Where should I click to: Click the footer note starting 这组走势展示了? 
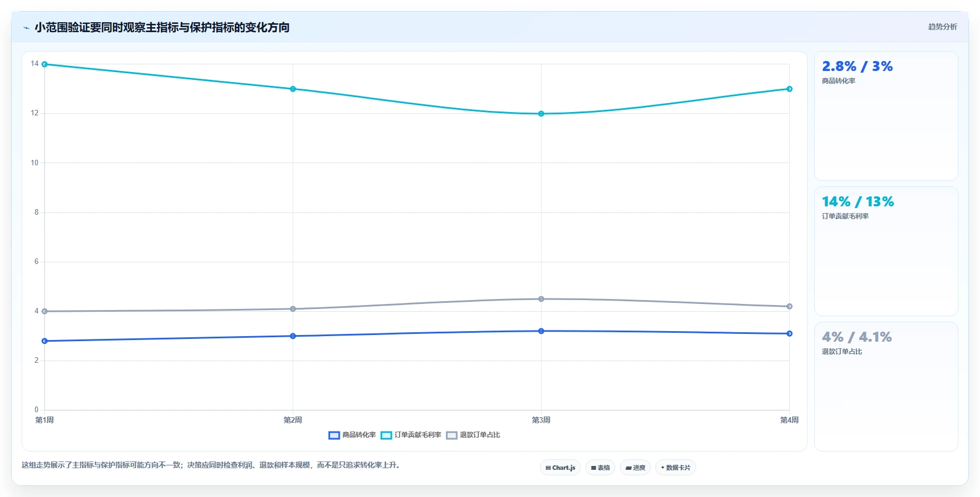coord(211,465)
